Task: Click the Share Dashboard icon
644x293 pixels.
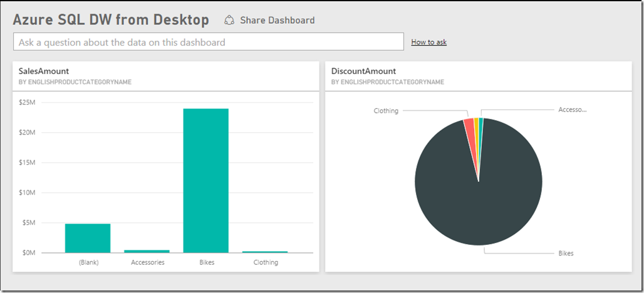Action: click(229, 20)
